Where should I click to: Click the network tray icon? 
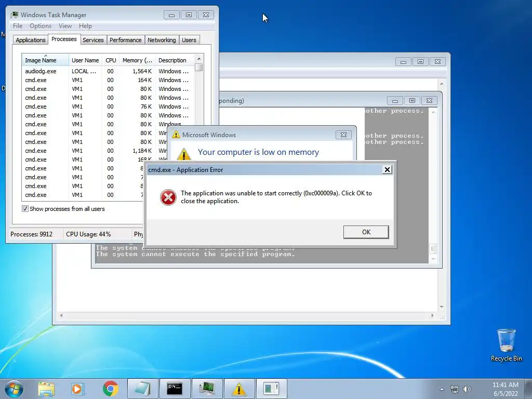(454, 389)
